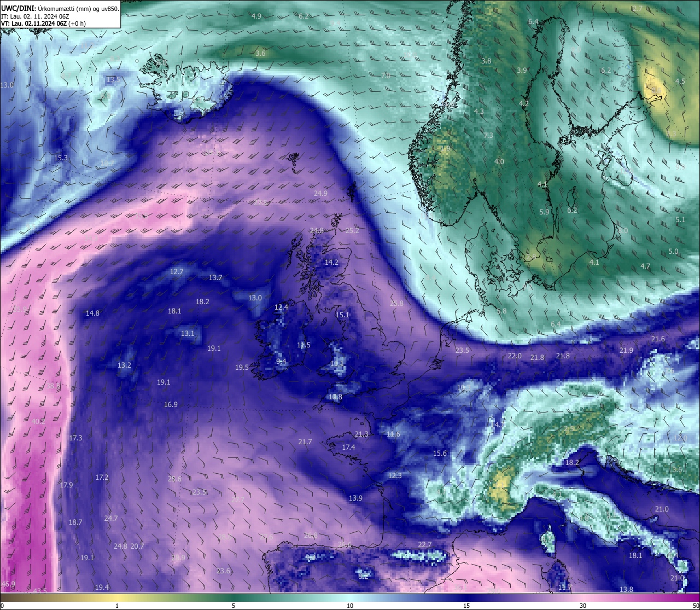Click the map value '15.1'

342,315
